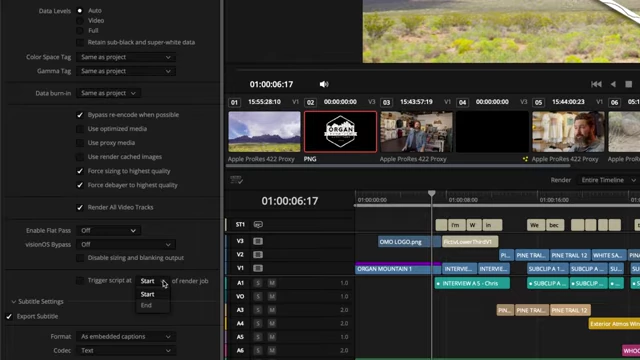This screenshot has width=640, height=360.
Task: Select INTERVIEW A 5 - Chris audio clip
Action: (472, 283)
